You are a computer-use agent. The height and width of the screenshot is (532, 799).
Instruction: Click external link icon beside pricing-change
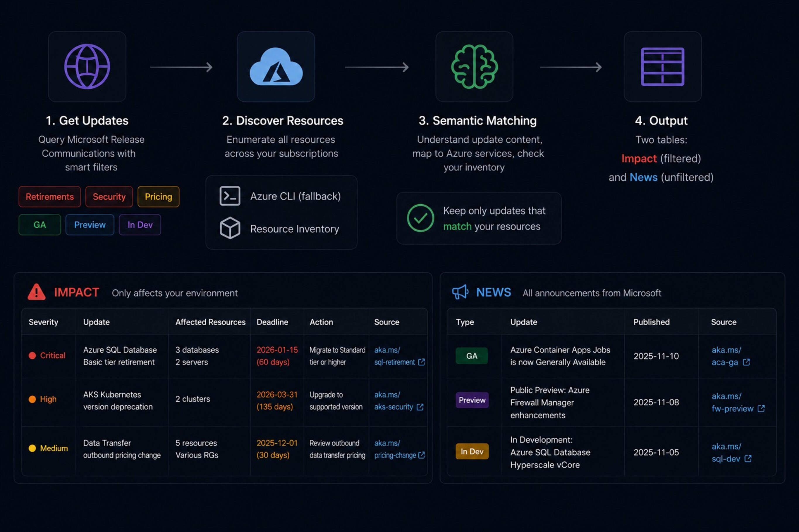[x=421, y=455]
